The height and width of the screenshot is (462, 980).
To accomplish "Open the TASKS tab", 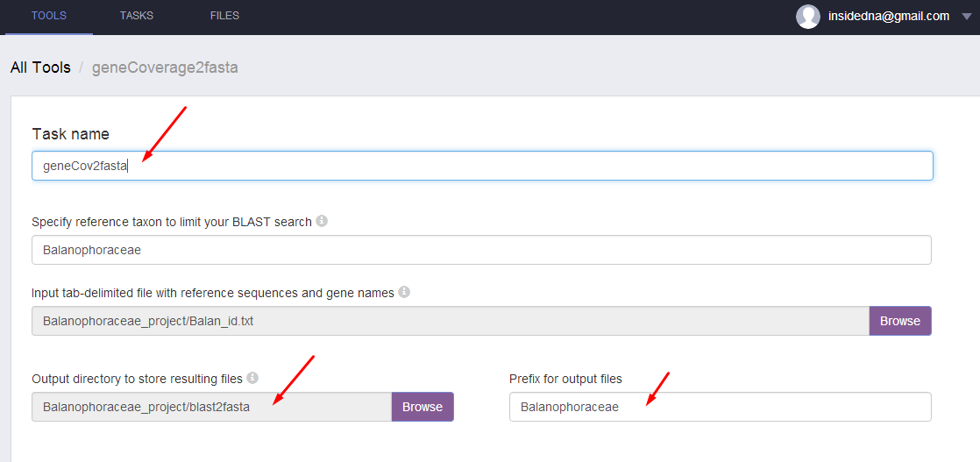I will click(x=137, y=16).
